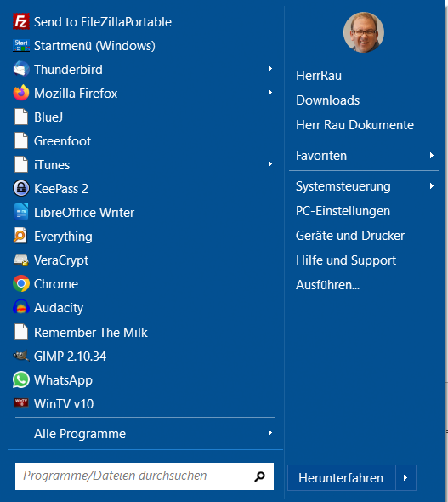Launch Mozilla Firefox by its label
The width and height of the screenshot is (448, 502).
(76, 93)
